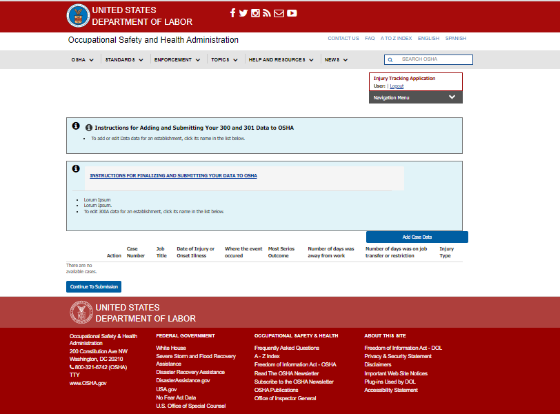Open Severe Storm and Flood Recovery Assistance link
560x414 pixels.
[196, 360]
